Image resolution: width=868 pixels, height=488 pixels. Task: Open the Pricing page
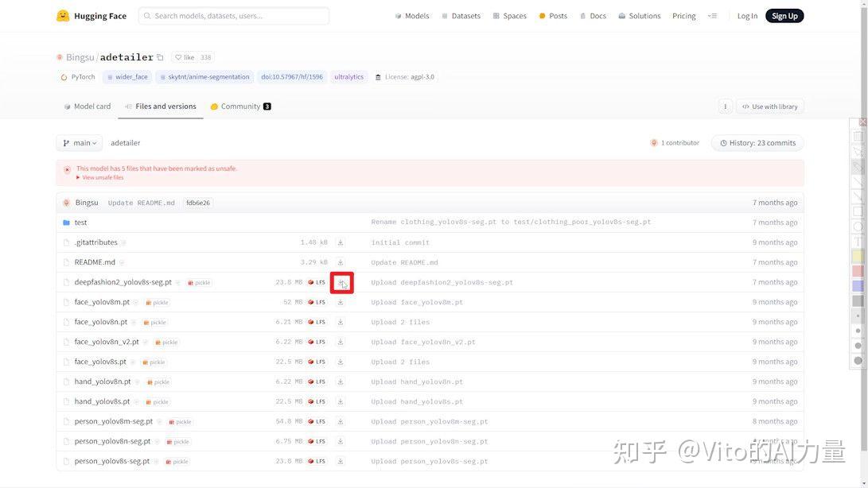click(x=684, y=16)
